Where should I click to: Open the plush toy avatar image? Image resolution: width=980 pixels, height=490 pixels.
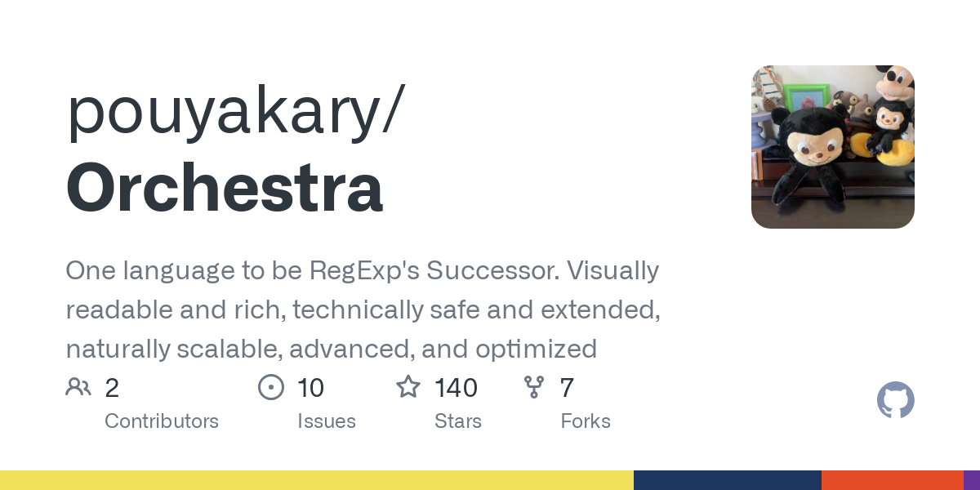tap(832, 147)
